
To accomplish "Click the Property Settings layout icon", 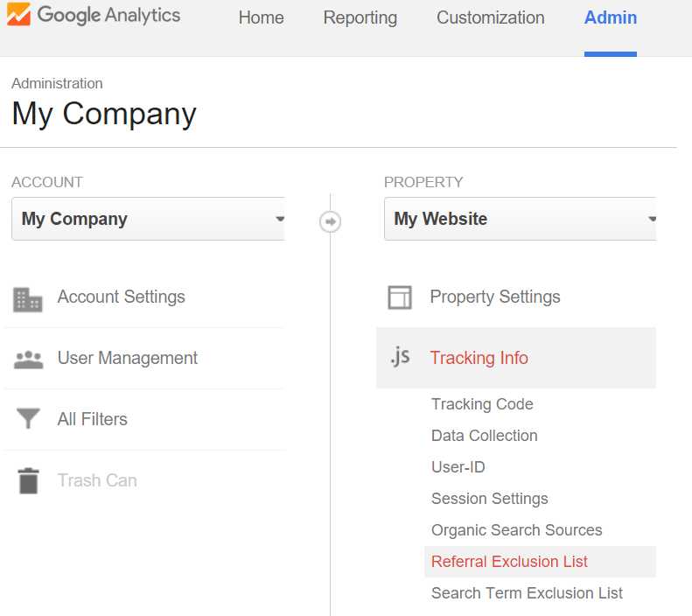I will 400,297.
